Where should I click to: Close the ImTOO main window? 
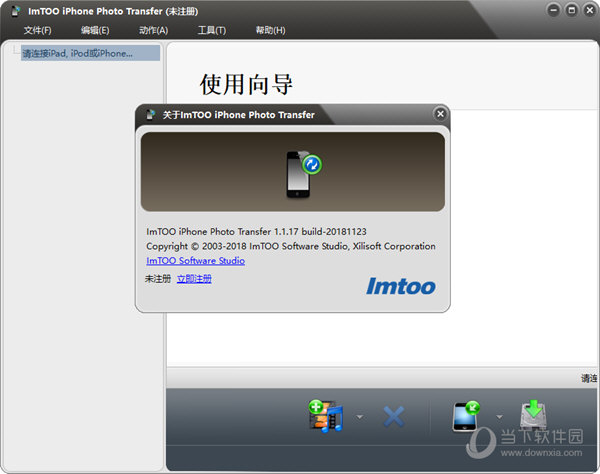(590, 10)
